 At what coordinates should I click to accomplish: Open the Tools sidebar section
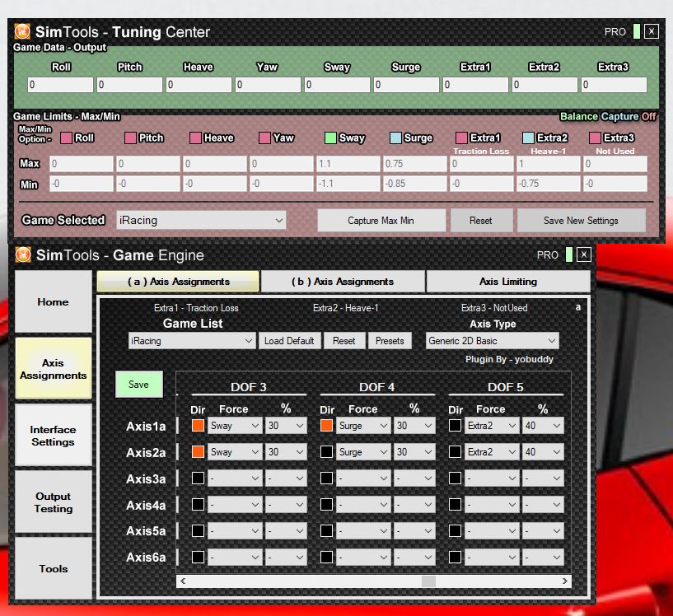[54, 568]
